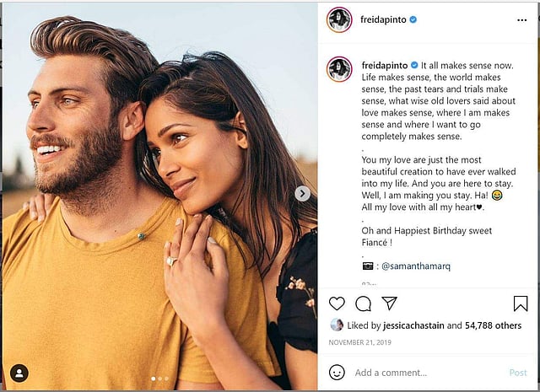Share the post via paper plane icon

tap(389, 303)
